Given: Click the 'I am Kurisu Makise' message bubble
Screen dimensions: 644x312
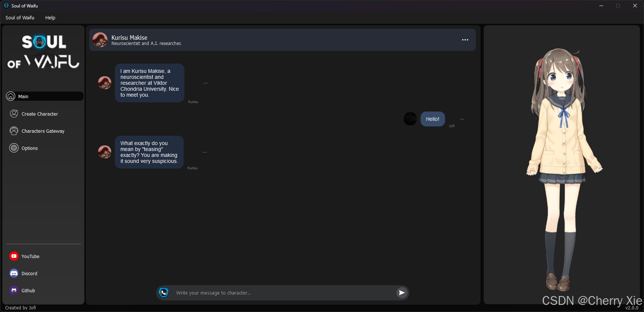Looking at the screenshot, I should pyautogui.click(x=149, y=83).
